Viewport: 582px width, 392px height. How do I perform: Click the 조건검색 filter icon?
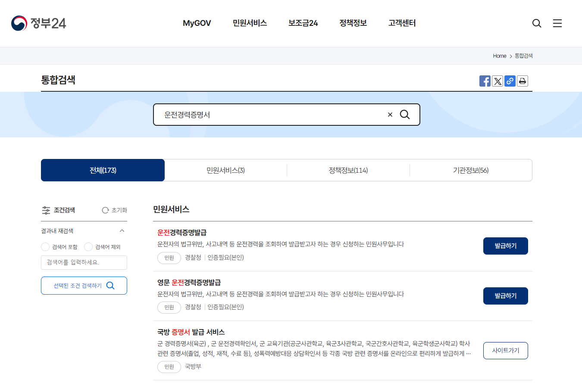[x=46, y=210]
